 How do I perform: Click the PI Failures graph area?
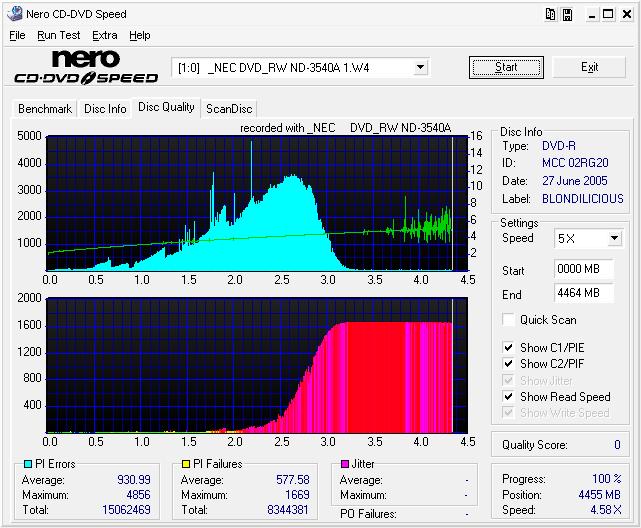[x=257, y=365]
